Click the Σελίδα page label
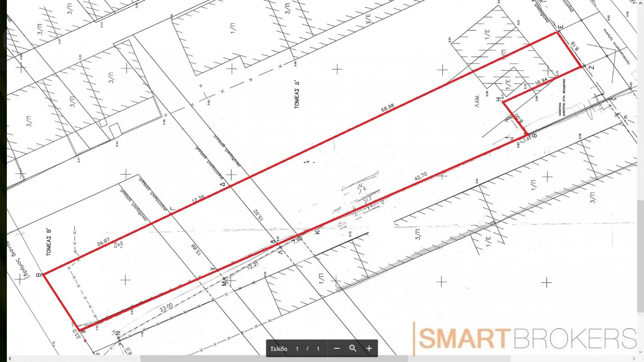Viewport: 644px width, 362px height. [279, 349]
